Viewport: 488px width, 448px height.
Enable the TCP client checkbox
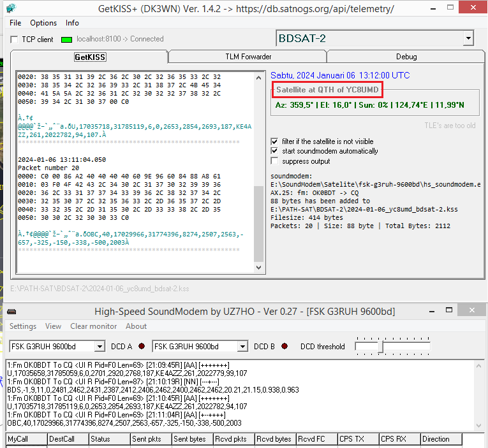tap(14, 40)
